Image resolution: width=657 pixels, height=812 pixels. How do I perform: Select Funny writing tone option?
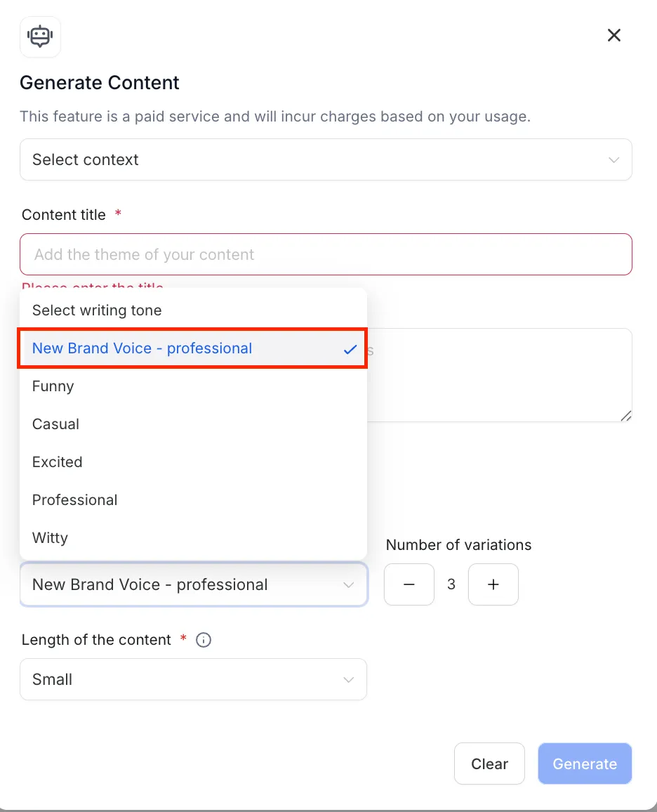[x=53, y=386]
